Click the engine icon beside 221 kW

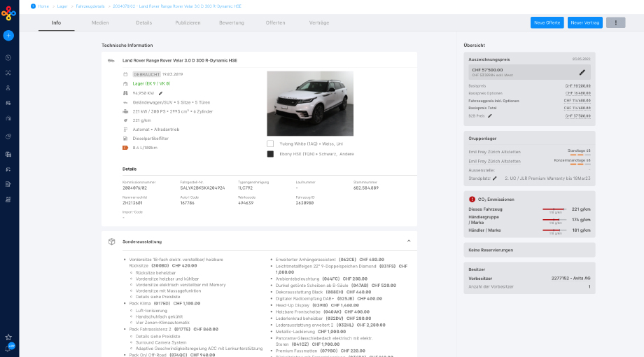pyautogui.click(x=125, y=111)
